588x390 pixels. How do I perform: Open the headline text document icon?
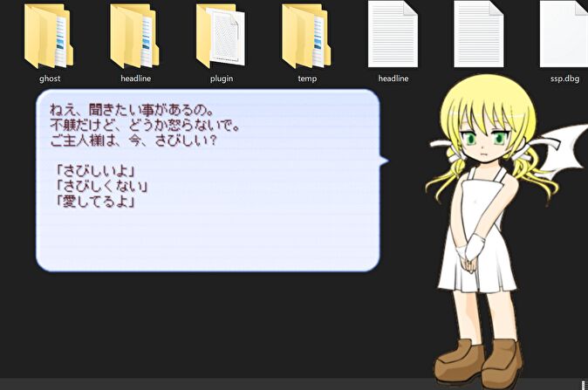[393, 35]
